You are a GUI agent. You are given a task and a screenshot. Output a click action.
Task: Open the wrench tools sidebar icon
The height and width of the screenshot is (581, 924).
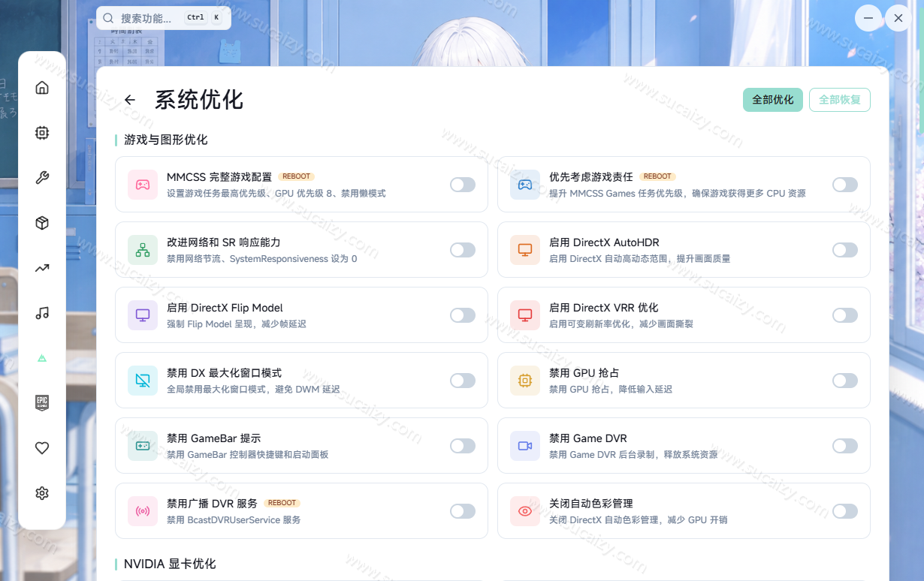click(42, 178)
